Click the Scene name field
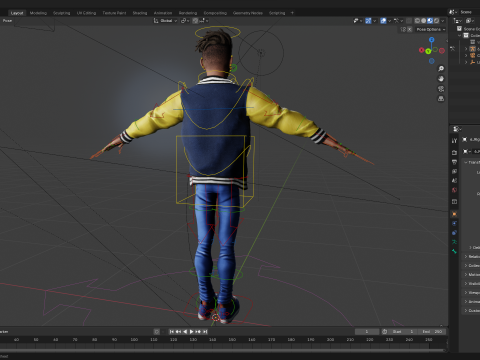The image size is (480, 360). tap(469, 12)
